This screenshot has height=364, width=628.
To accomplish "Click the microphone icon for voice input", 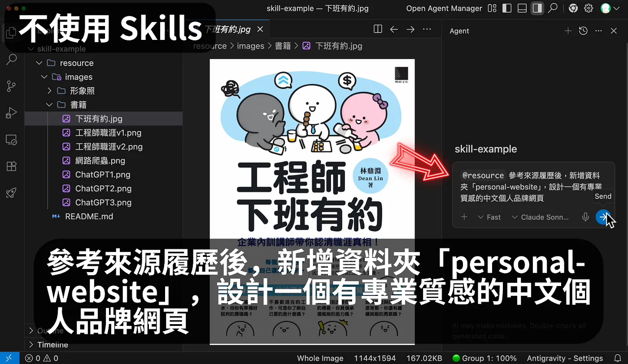I will (585, 217).
